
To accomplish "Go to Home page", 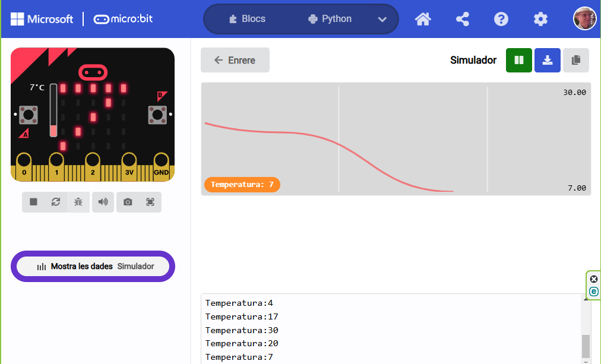I will coord(423,19).
